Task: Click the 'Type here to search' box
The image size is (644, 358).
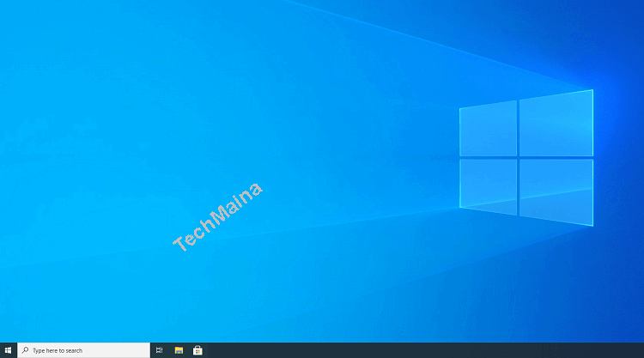Action: 84,350
